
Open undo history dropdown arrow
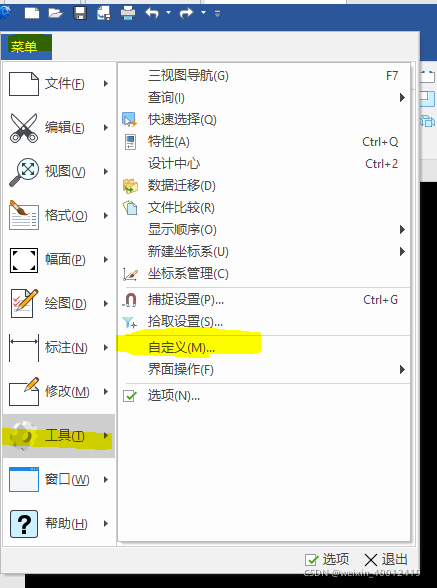click(168, 13)
